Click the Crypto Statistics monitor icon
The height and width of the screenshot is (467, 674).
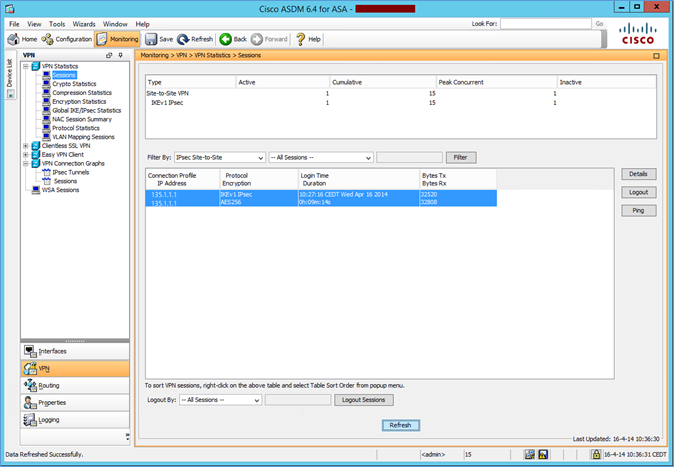point(46,84)
